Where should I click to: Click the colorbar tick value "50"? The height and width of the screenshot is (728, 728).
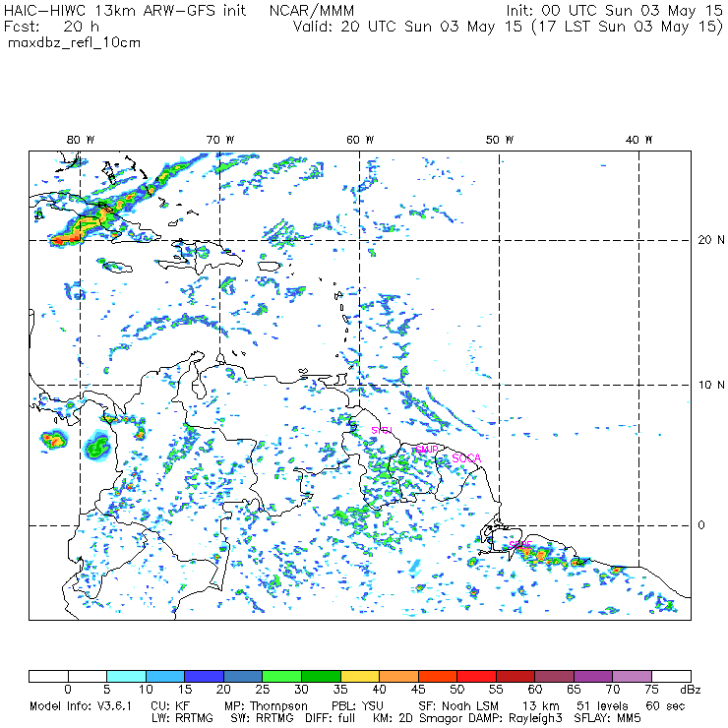point(456,690)
